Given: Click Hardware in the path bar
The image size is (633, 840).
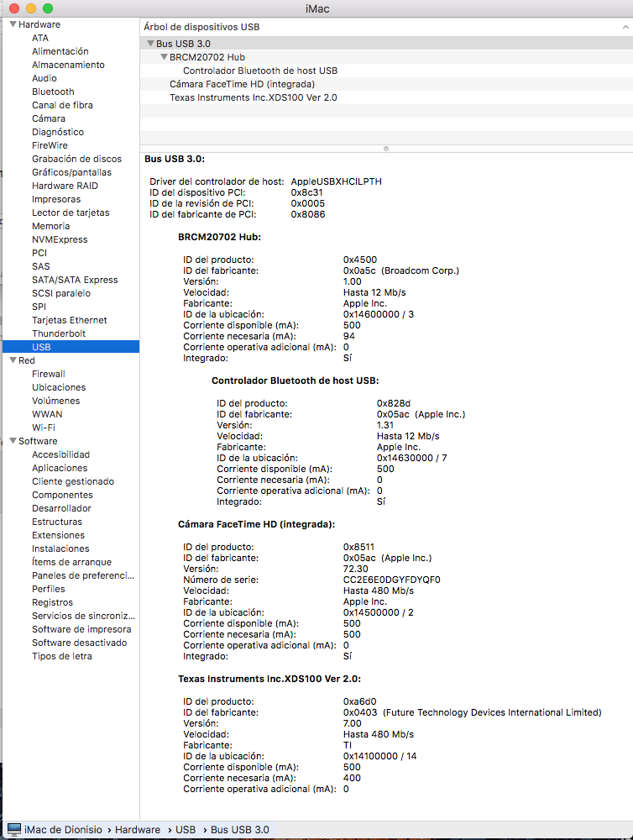Looking at the screenshot, I should point(138,829).
